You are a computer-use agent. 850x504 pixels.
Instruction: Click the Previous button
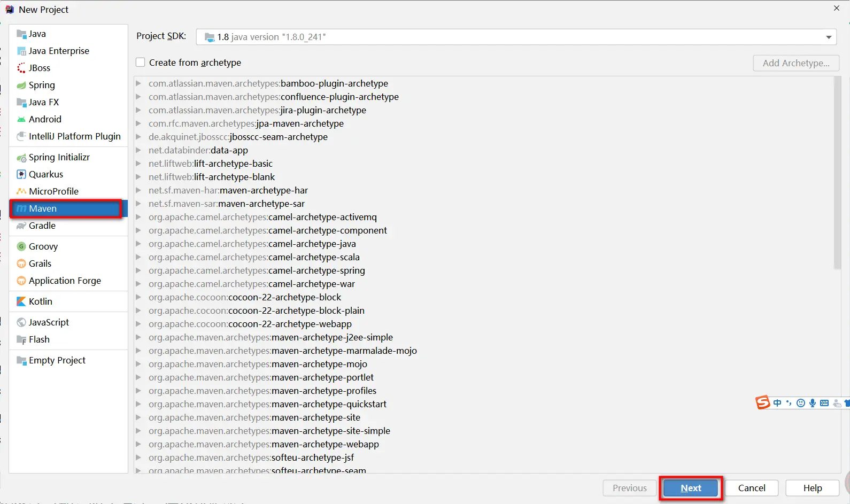(x=630, y=488)
